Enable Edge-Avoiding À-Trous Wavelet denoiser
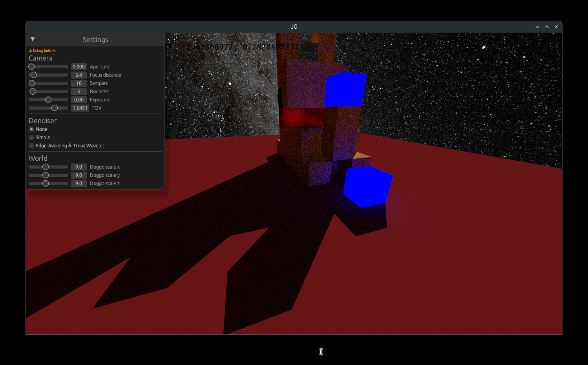 [x=31, y=146]
